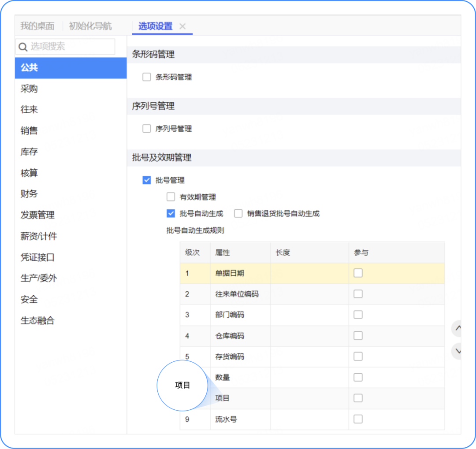This screenshot has height=449, width=476.
Task: Enable 销售退货批号自动生成
Action: (x=238, y=213)
